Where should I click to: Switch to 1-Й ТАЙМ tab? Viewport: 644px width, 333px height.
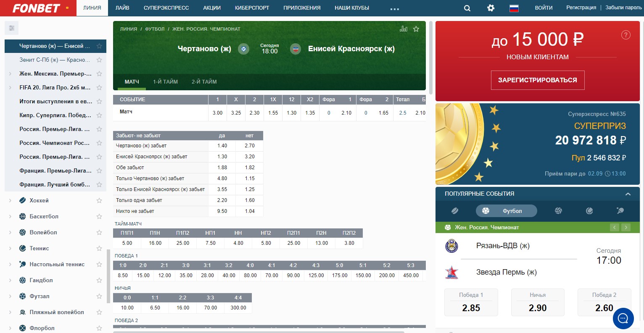tap(165, 82)
